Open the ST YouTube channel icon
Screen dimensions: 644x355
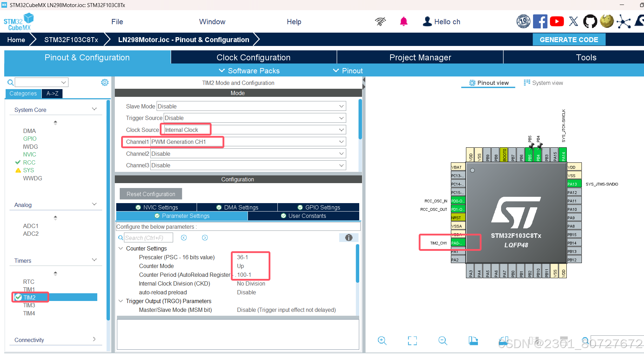coord(557,21)
